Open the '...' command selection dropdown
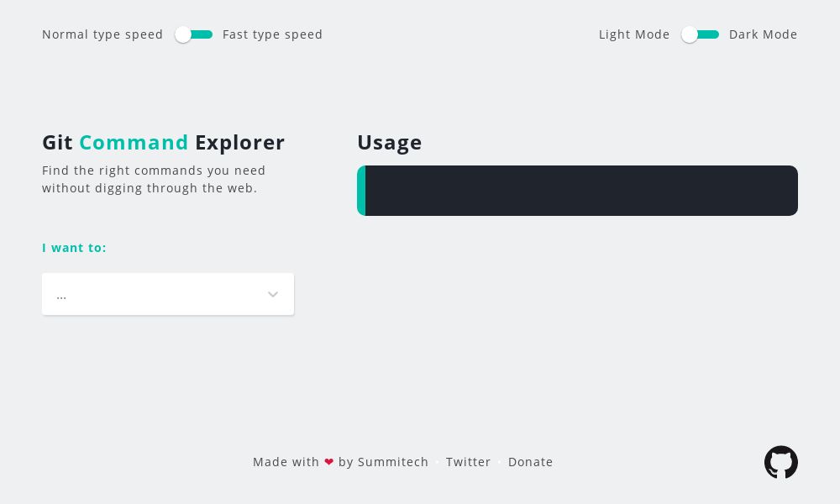The image size is (840, 504). tap(168, 294)
